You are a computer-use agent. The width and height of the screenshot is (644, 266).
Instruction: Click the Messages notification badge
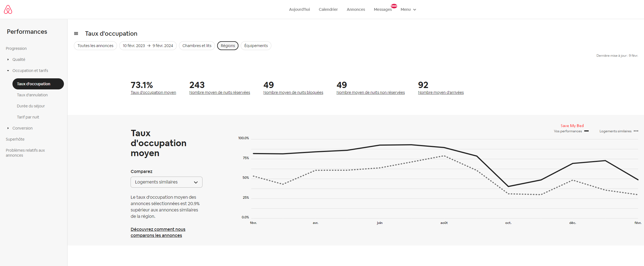(394, 6)
